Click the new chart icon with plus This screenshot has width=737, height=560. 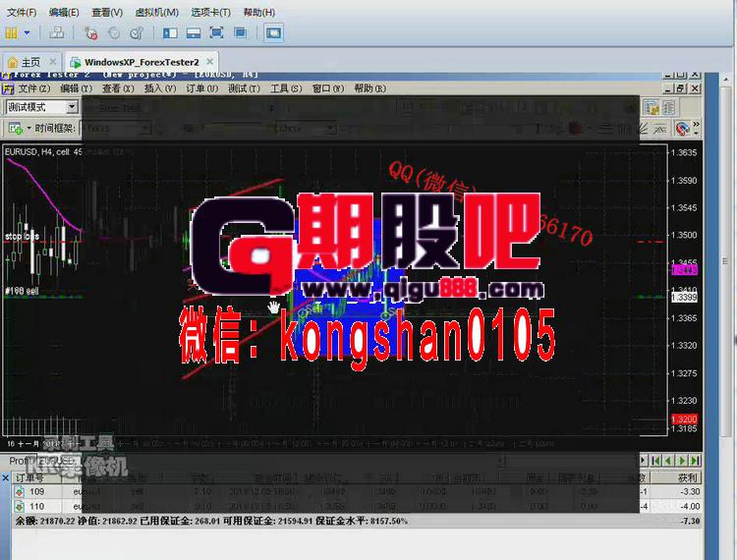[15, 128]
